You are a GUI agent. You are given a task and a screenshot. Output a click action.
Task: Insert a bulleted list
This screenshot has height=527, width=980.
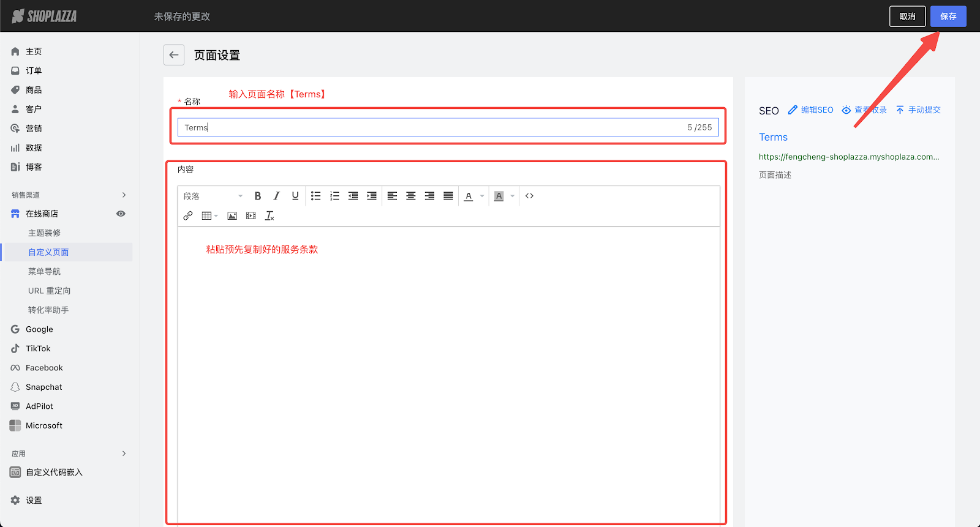pos(315,196)
